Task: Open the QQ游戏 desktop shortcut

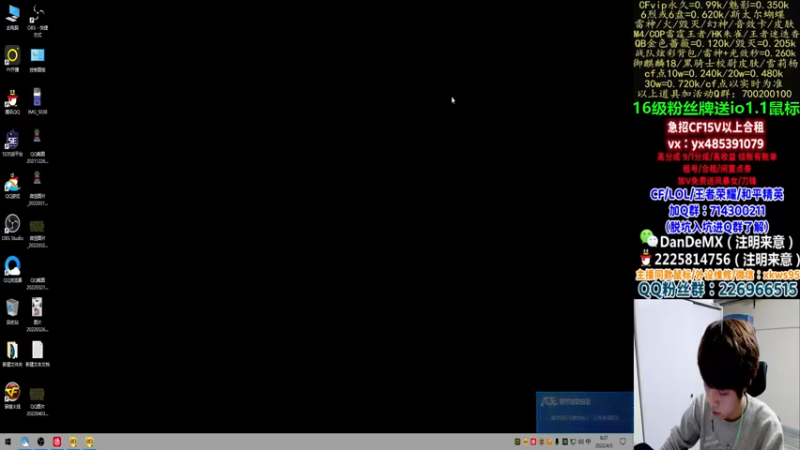Action: [x=12, y=185]
